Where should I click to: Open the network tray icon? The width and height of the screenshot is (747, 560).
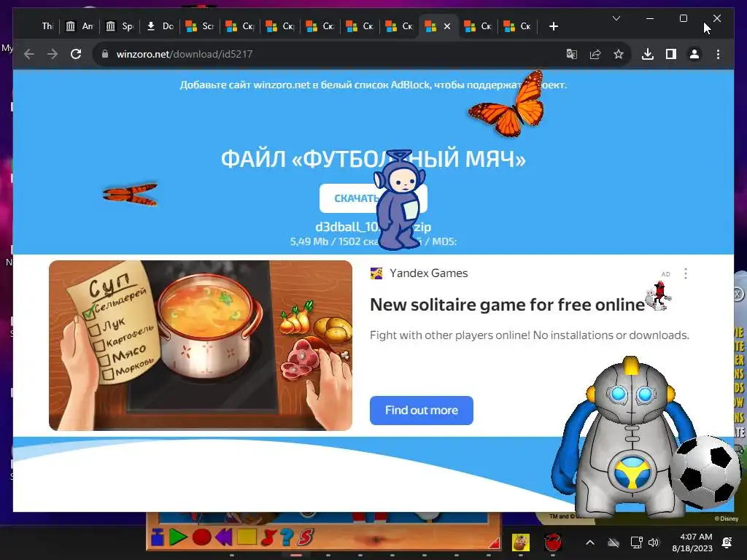(636, 542)
